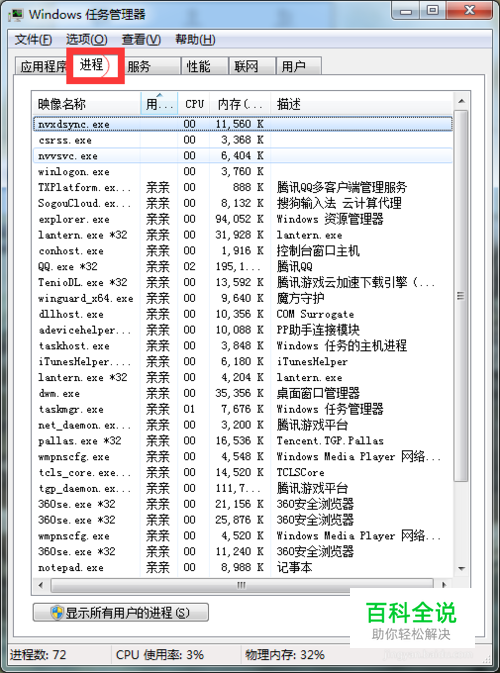The height and width of the screenshot is (673, 500).
Task: Select the winguard_x64.exe process
Action: pyautogui.click(x=242, y=298)
